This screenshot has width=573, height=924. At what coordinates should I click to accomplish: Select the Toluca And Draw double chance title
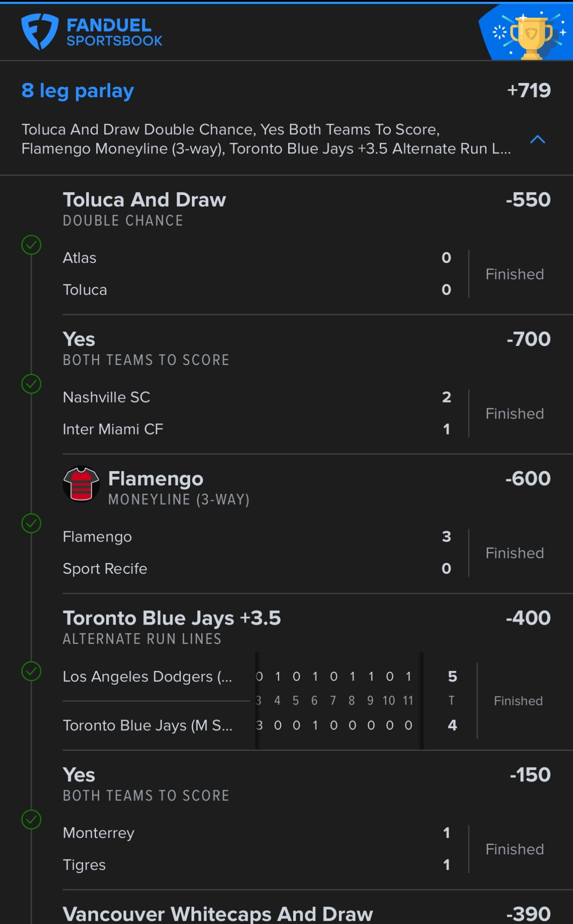pos(144,200)
